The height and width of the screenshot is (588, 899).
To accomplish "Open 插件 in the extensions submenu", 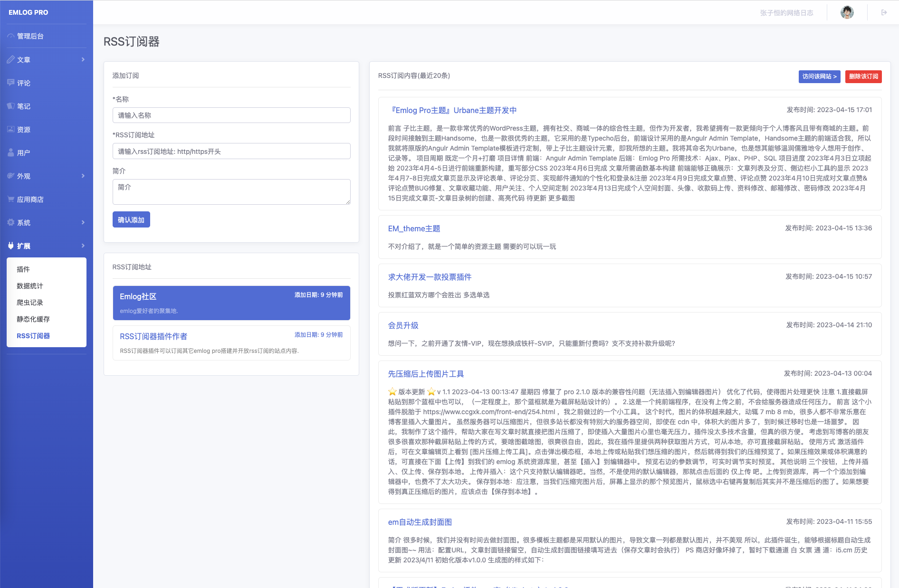I will tap(23, 269).
